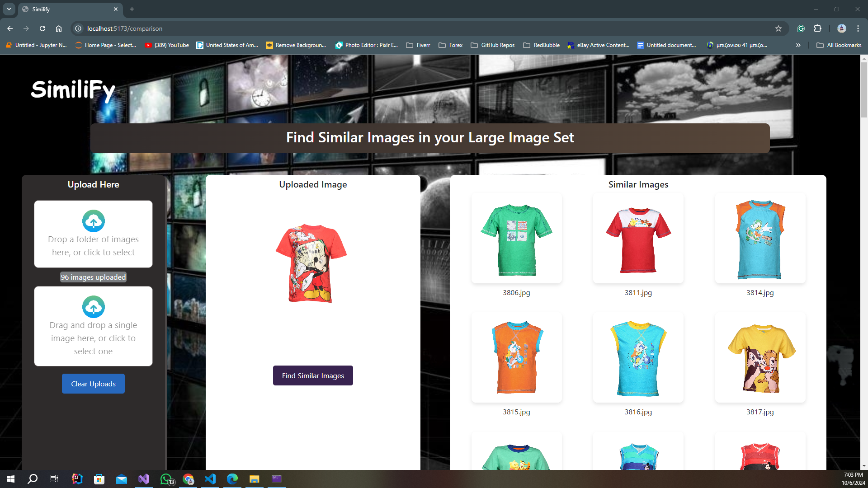Image resolution: width=868 pixels, height=488 pixels.
Task: Open the Untitled - Jupyter bookmark
Action: coord(36,45)
